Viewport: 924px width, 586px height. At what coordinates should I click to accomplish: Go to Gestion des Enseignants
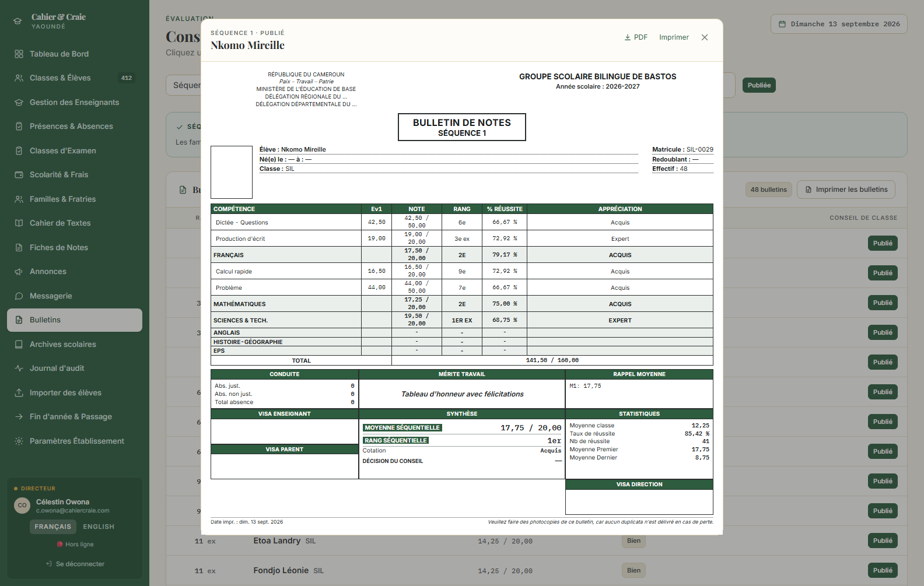click(x=75, y=102)
